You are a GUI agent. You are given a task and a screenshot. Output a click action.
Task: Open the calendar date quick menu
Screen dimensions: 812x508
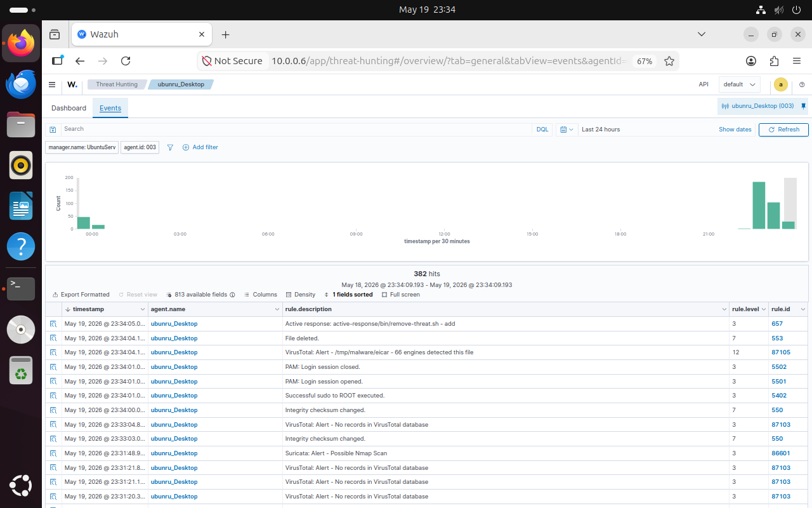pos(566,130)
